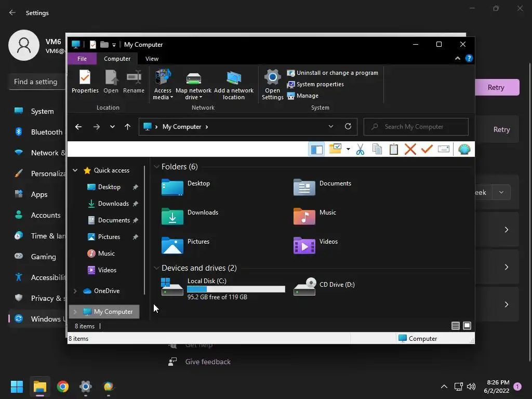Collapse the ribbon with the up chevron
Screen dimensions: 532x399
point(457,58)
